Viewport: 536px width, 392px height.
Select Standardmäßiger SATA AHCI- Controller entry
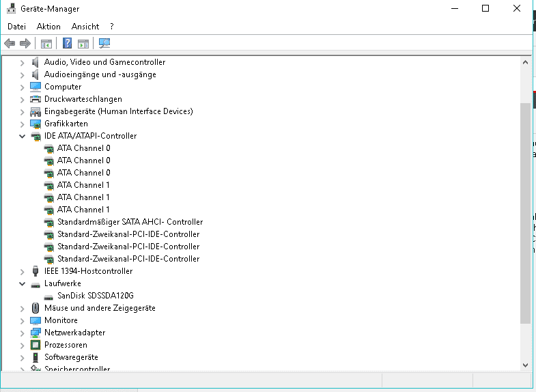tap(130, 222)
